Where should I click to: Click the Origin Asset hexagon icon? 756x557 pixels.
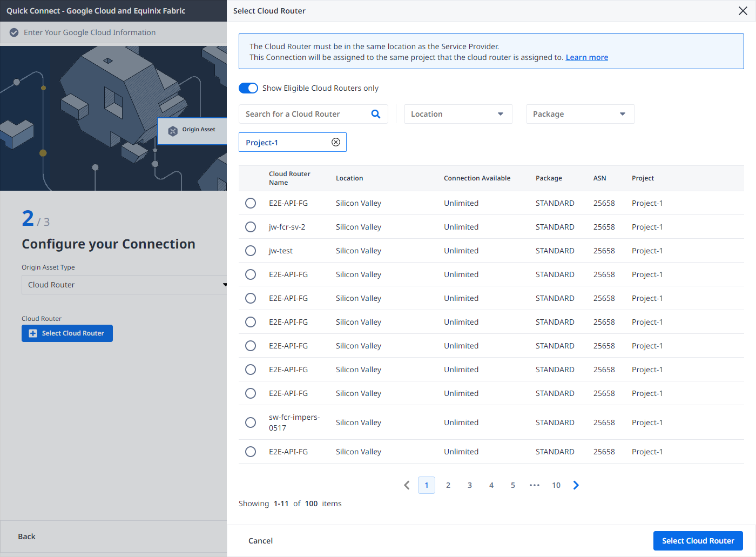[173, 131]
